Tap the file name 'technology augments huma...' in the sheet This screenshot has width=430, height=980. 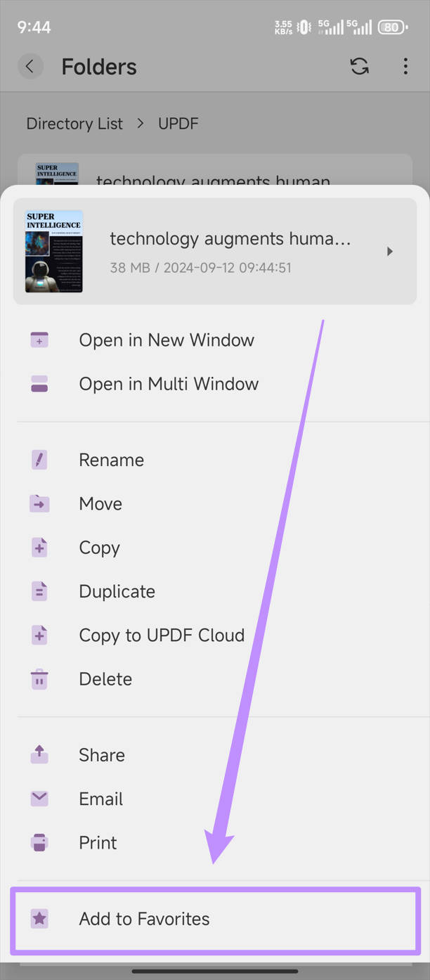click(230, 239)
